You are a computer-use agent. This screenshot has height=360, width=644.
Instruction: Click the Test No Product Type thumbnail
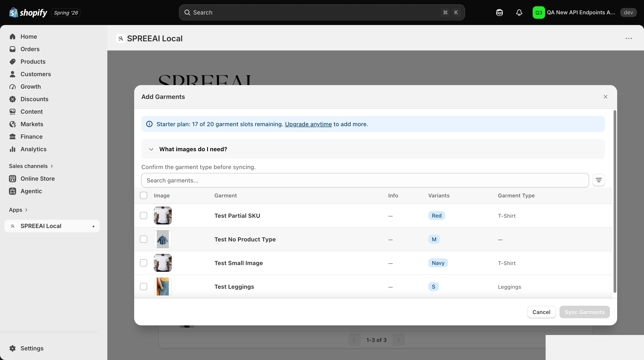coord(163,239)
